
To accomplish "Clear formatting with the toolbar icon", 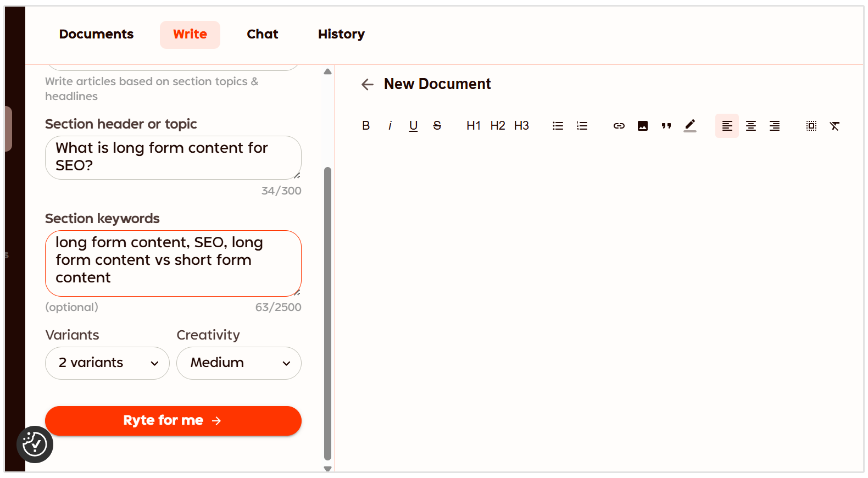I will [834, 126].
